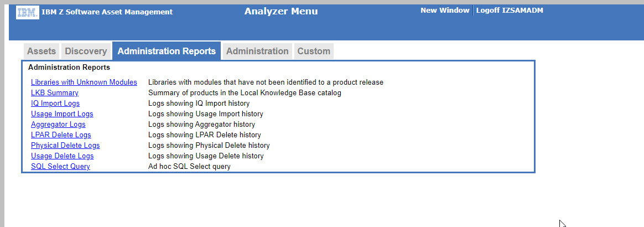The width and height of the screenshot is (644, 227).
Task: Go to the Administration tab
Action: pyautogui.click(x=257, y=51)
